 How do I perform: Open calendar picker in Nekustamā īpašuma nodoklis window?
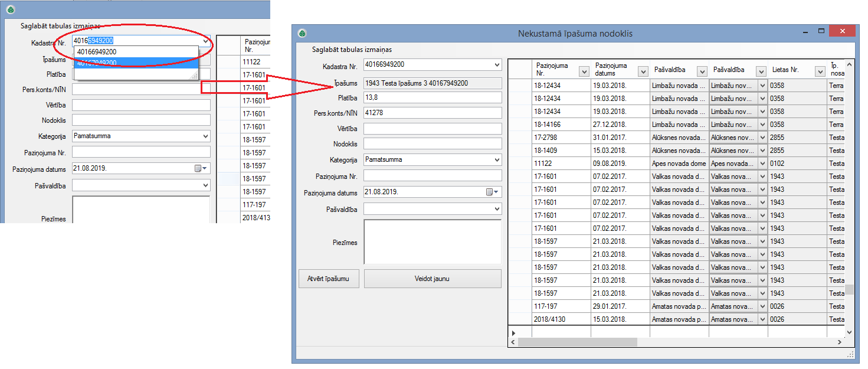[x=492, y=192]
